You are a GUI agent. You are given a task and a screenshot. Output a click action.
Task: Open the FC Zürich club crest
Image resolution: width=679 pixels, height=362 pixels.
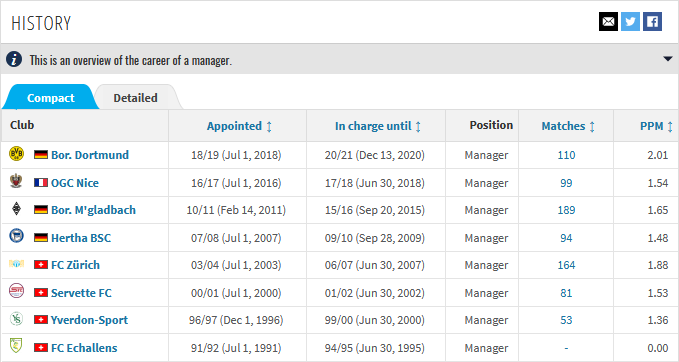point(16,264)
